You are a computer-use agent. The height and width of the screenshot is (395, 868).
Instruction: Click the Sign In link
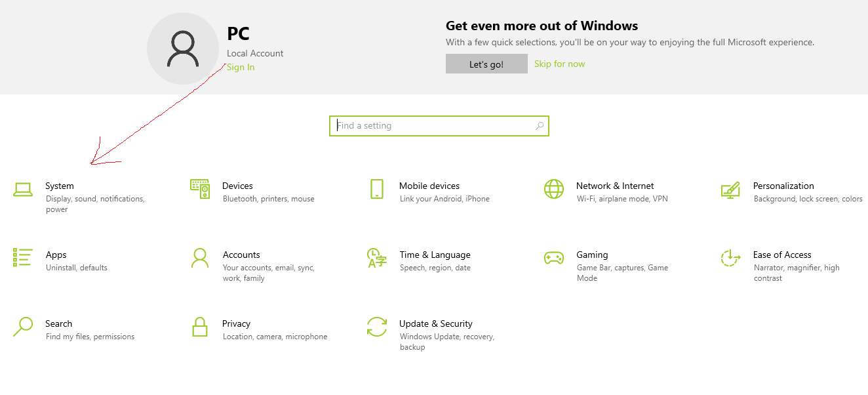(241, 67)
